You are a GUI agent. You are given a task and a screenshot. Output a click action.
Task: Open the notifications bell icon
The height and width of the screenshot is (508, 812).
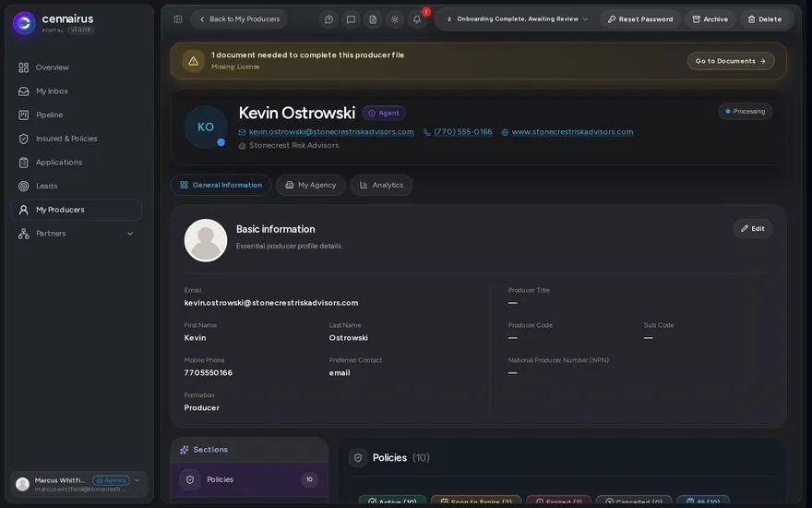pyautogui.click(x=417, y=19)
